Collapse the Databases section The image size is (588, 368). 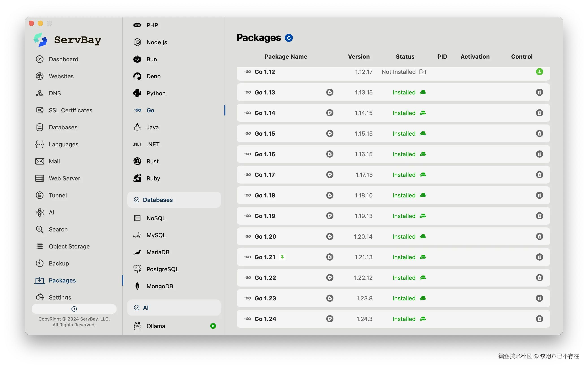137,200
